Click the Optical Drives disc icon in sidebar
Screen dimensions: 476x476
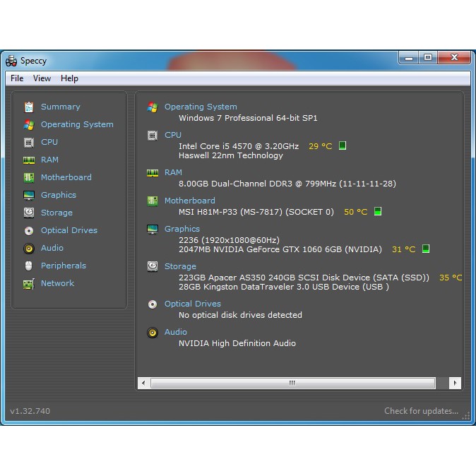coord(29,231)
